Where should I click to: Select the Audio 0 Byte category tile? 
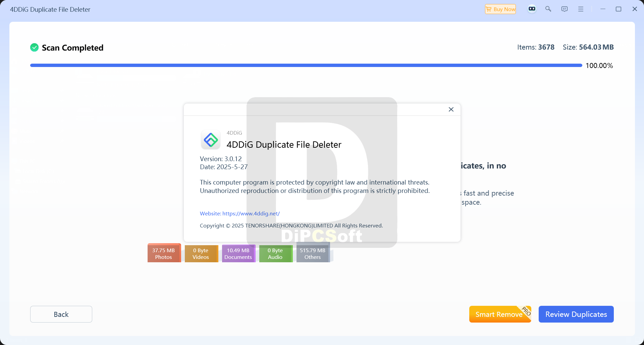pyautogui.click(x=275, y=254)
